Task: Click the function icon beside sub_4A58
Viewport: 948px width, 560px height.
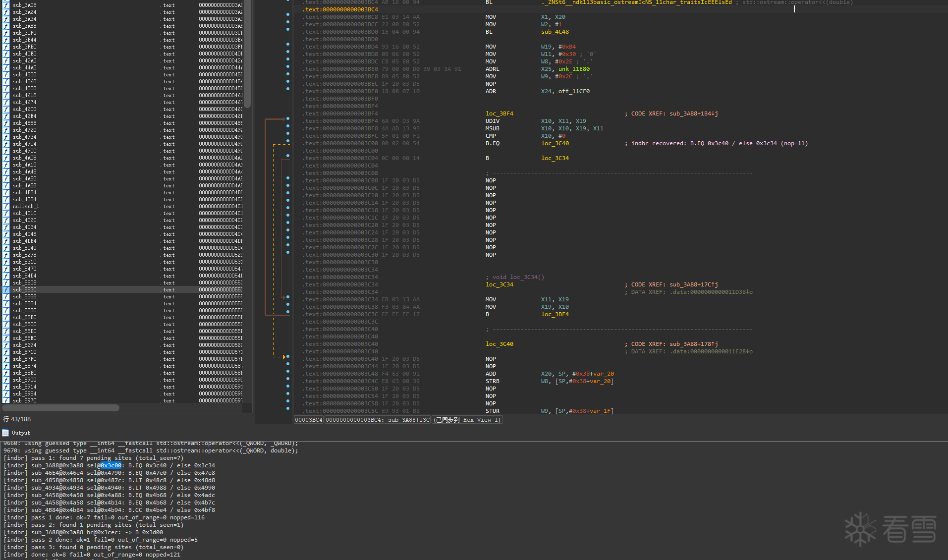Action: (x=6, y=185)
